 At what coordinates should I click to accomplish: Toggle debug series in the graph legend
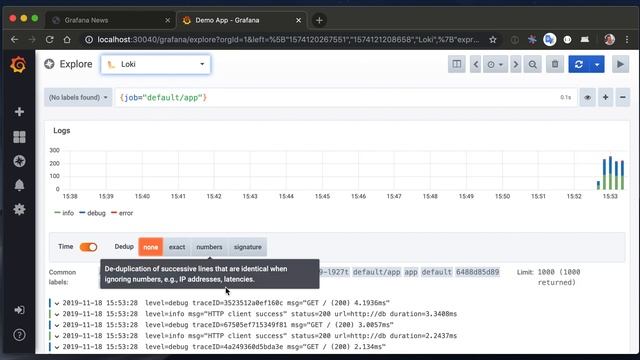coord(92,213)
